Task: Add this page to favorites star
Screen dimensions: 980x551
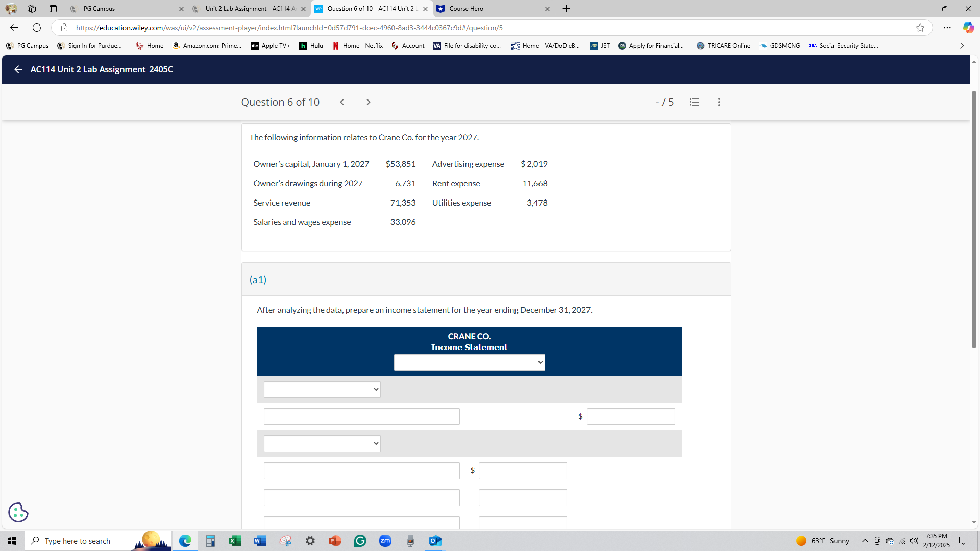Action: 920,28
